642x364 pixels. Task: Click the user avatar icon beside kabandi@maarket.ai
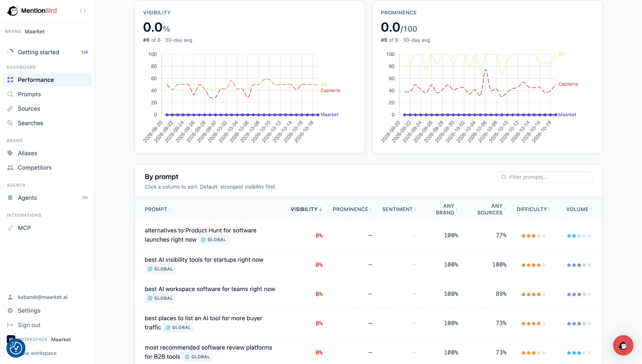[x=10, y=297]
